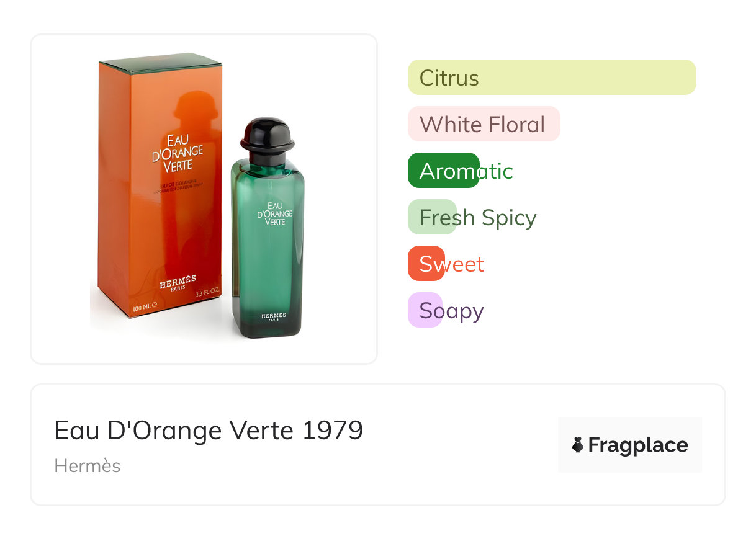Click the Hermès brand name below title
This screenshot has height=536, width=756.
[x=88, y=466]
